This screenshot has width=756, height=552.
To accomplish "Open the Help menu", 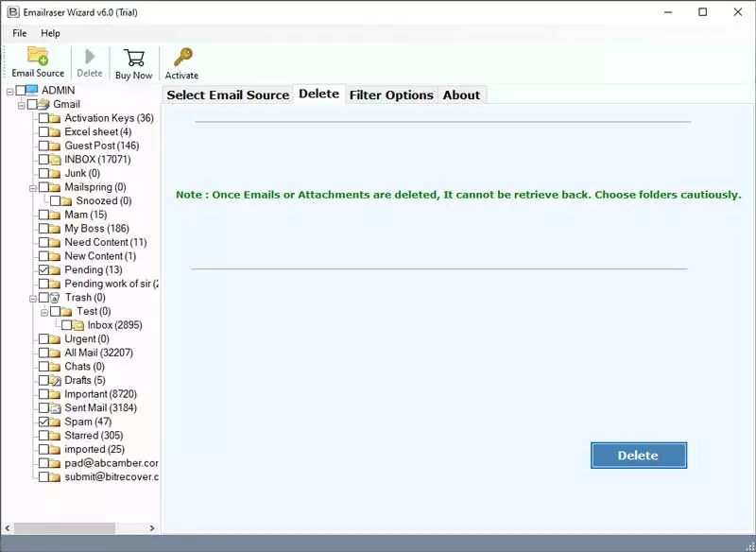I will pyautogui.click(x=50, y=33).
